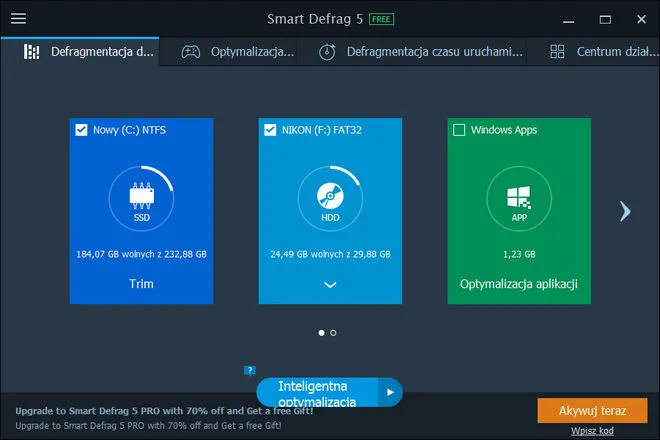Open the hamburger main menu

pyautogui.click(x=18, y=19)
